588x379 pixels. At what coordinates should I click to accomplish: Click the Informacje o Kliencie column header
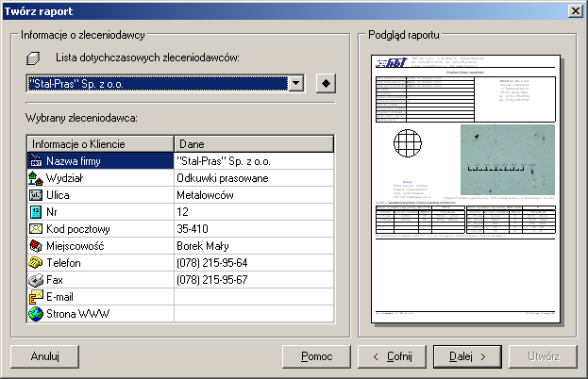[x=100, y=144]
